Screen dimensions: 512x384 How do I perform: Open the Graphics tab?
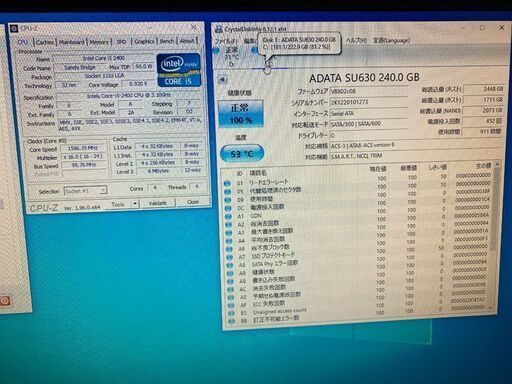point(144,41)
